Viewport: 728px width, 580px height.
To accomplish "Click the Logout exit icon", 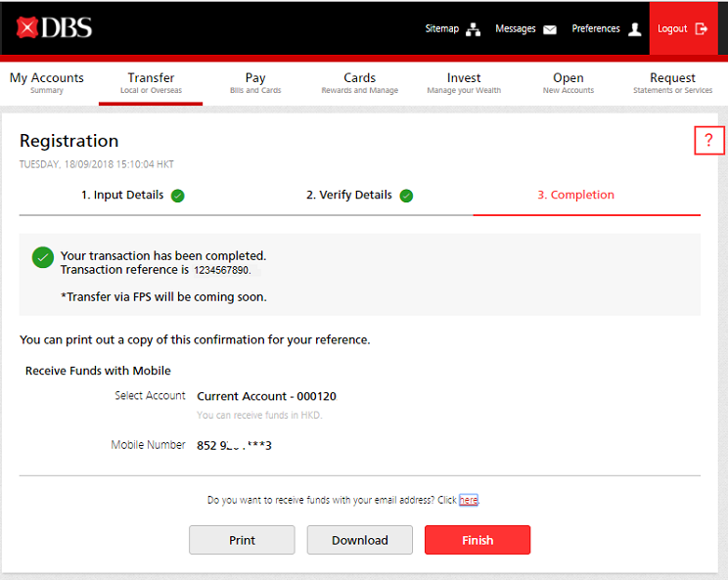I will (701, 29).
